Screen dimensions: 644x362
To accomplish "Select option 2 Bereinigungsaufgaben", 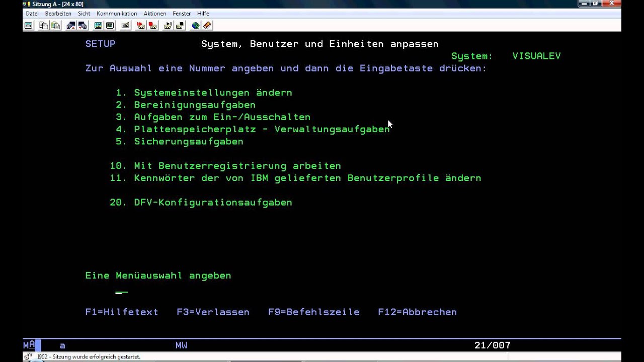I will [x=186, y=105].
